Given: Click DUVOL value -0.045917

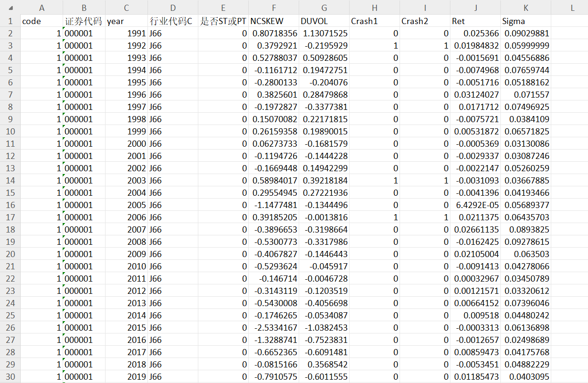Looking at the screenshot, I should (x=324, y=266).
